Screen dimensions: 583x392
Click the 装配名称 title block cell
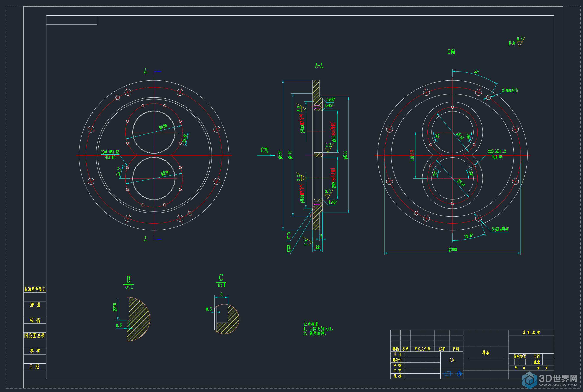pyautogui.click(x=531, y=333)
